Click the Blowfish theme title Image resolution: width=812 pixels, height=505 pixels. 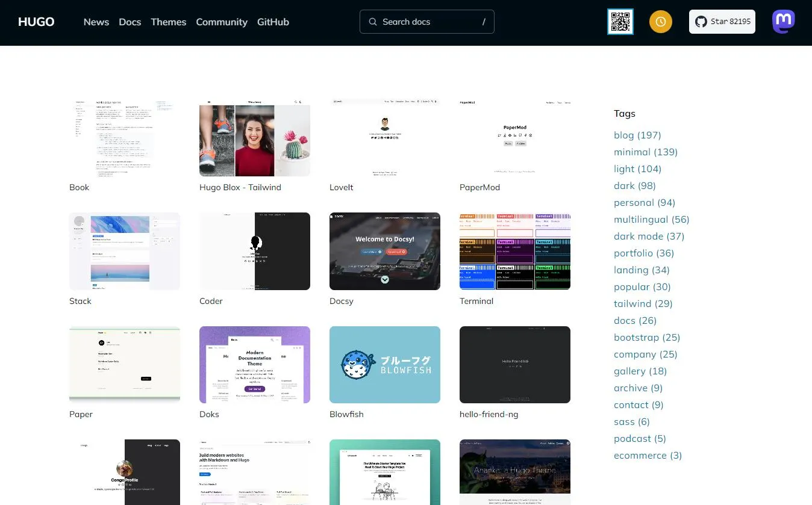tap(346, 414)
